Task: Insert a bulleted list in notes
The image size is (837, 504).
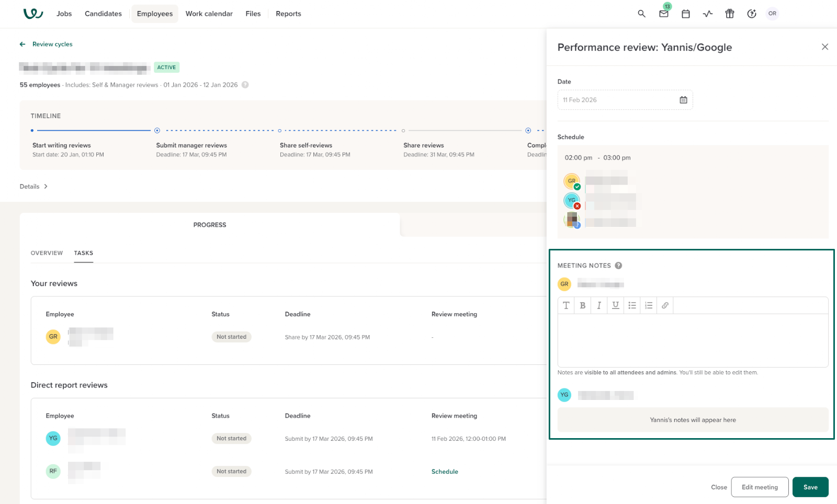Action: 632,305
